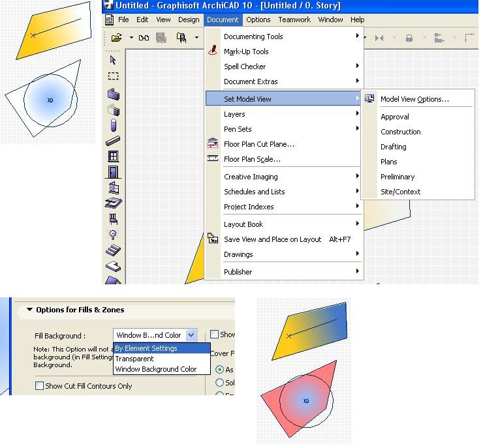Open the Design menu

[x=189, y=20]
